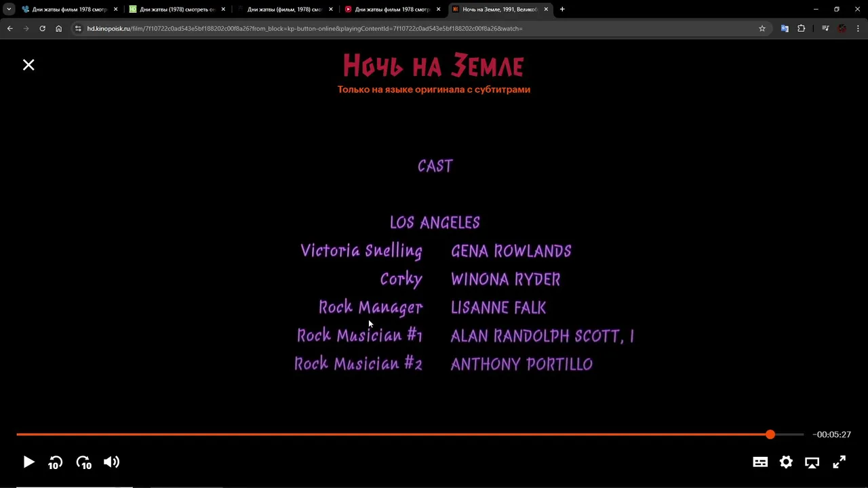Click the remaining time -00:05:27

pyautogui.click(x=832, y=434)
